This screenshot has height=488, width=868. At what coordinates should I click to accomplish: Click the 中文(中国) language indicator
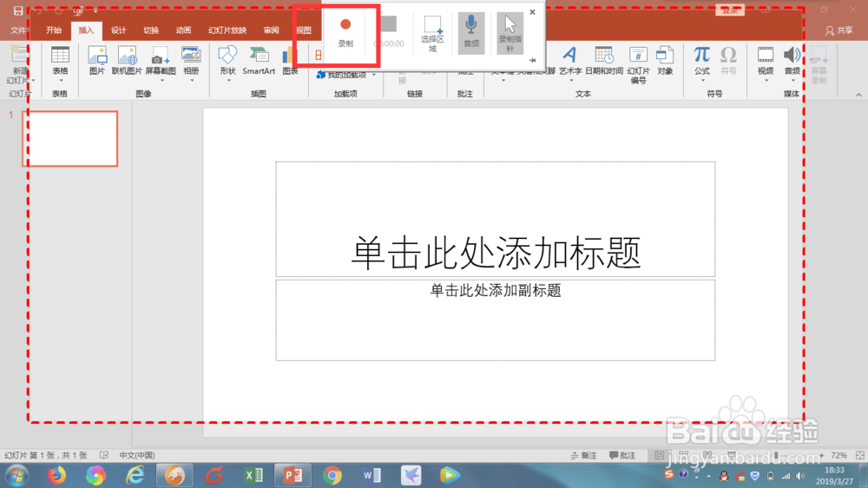coord(137,455)
